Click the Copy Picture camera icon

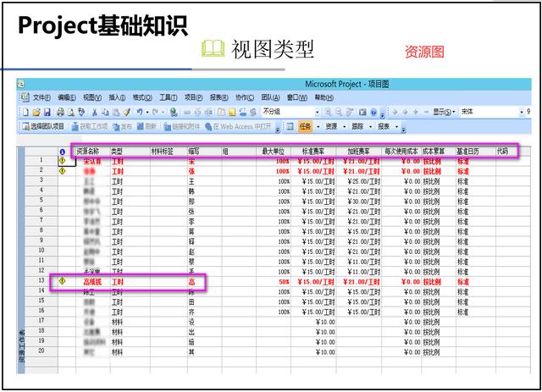coord(362,112)
